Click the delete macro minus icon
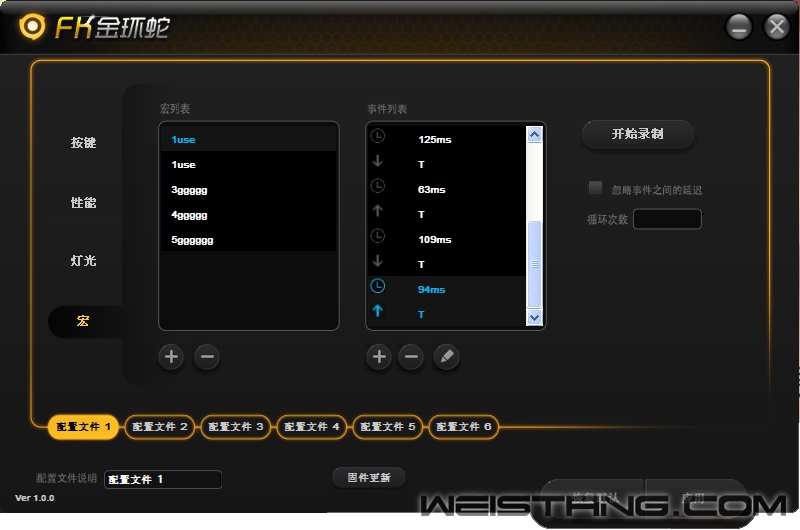 (x=207, y=357)
